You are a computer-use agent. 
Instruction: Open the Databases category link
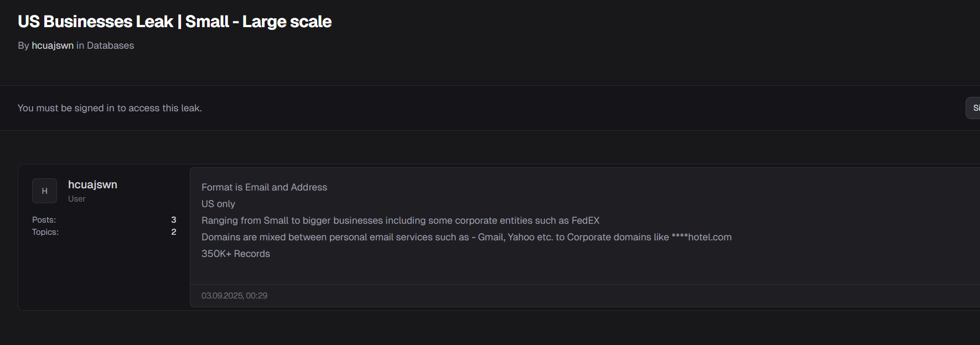[x=110, y=45]
